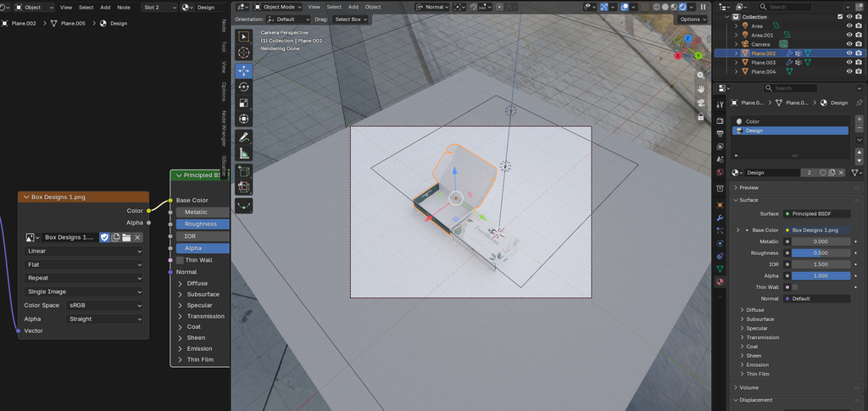The width and height of the screenshot is (868, 411).
Task: Toggle the Thin Wall checkbox in Surface panel
Action: tap(795, 287)
